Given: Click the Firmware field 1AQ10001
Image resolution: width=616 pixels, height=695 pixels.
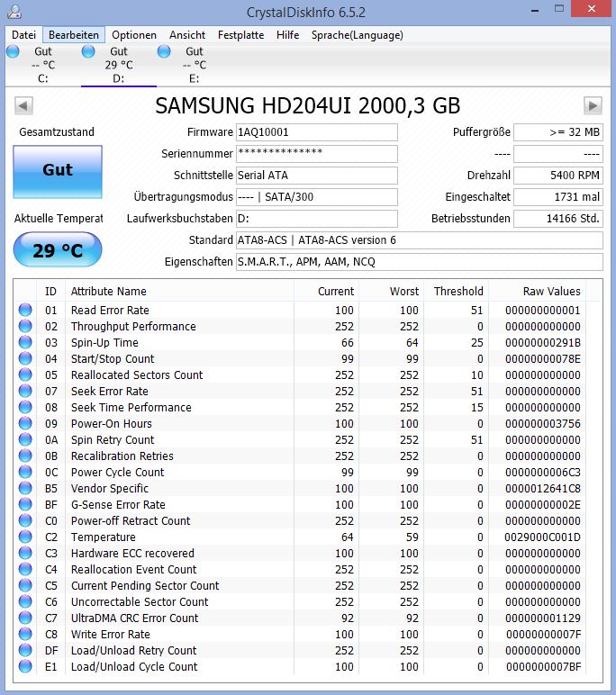Looking at the screenshot, I should [x=317, y=132].
